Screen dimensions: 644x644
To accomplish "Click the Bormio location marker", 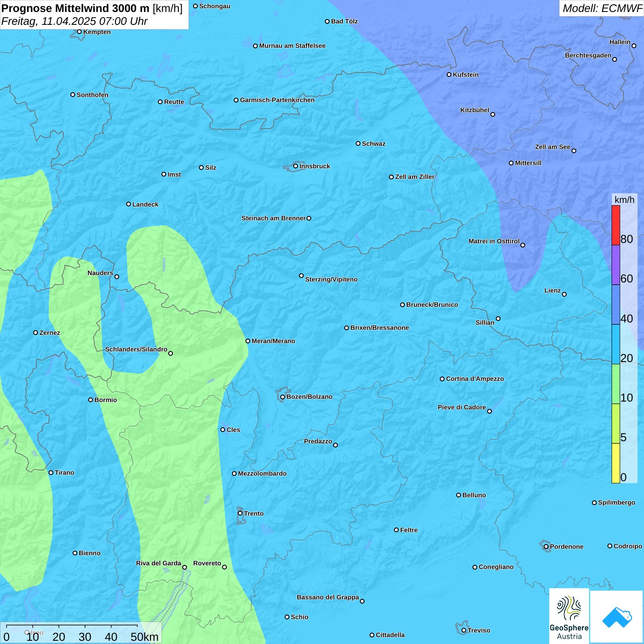I will pos(91,400).
